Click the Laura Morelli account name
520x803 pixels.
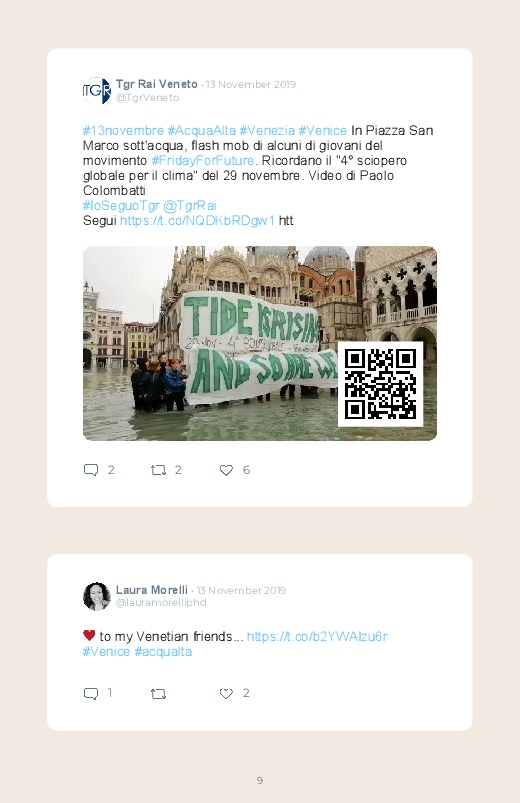tap(152, 590)
